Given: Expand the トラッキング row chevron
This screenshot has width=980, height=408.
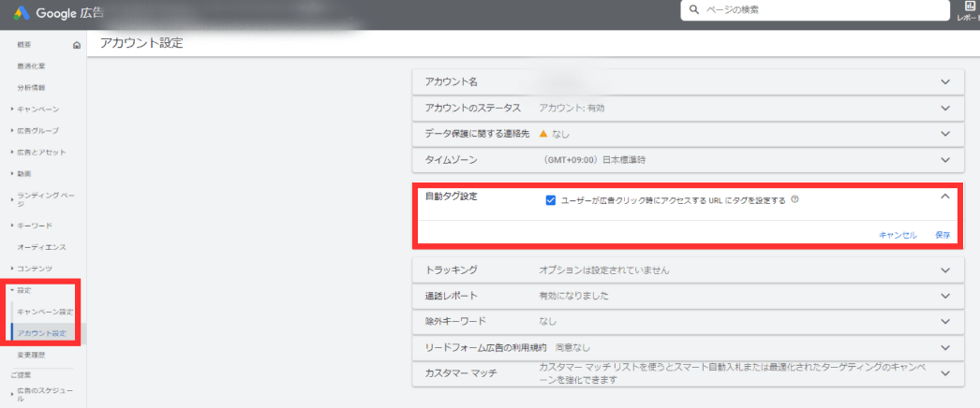Looking at the screenshot, I should point(945,270).
